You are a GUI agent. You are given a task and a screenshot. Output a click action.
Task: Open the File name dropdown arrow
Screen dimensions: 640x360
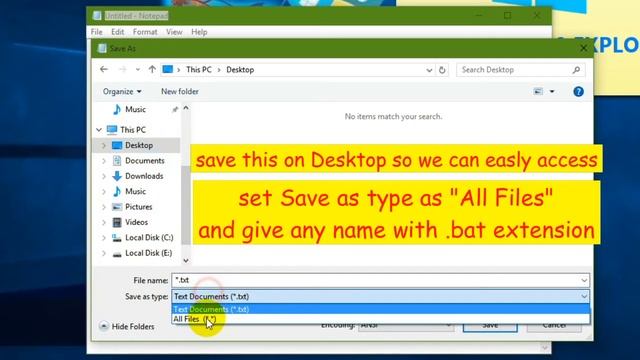click(584, 280)
